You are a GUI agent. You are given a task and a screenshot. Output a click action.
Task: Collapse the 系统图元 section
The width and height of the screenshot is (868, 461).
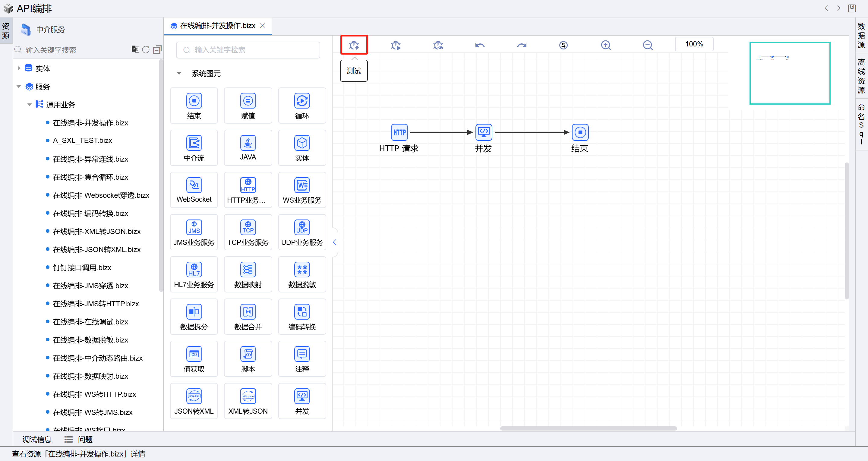pyautogui.click(x=179, y=73)
